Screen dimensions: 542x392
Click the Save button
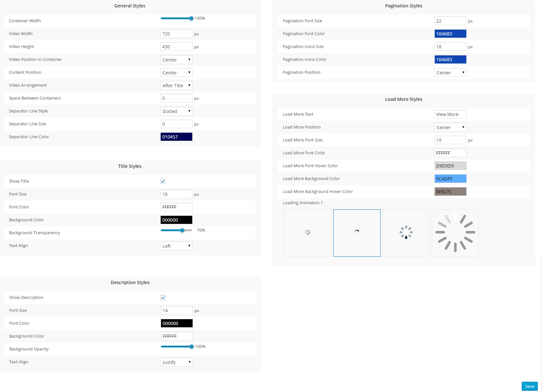pos(529,386)
